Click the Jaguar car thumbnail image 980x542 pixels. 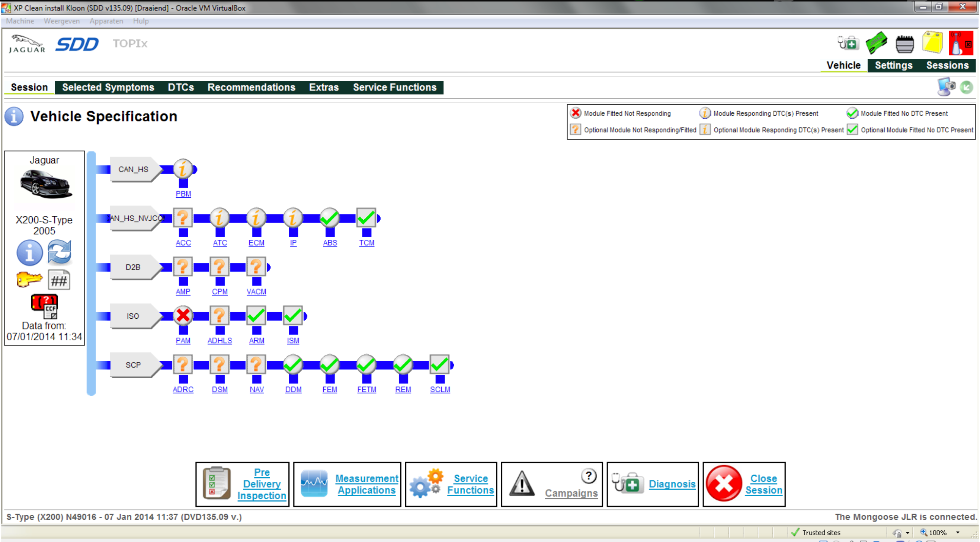point(45,185)
